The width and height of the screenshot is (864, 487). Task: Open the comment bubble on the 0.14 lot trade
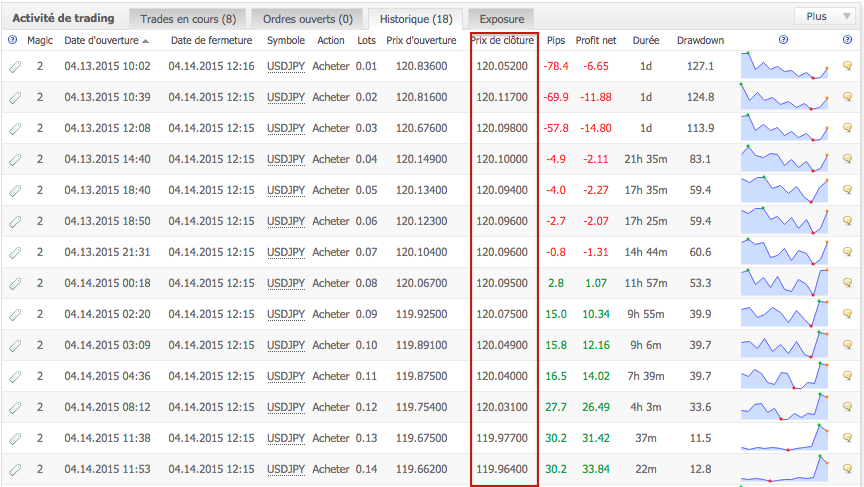click(848, 469)
